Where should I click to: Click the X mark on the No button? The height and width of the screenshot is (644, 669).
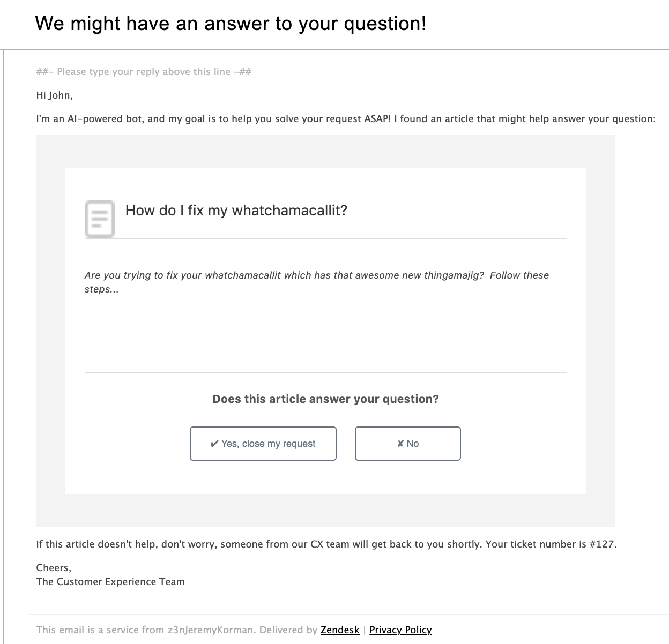click(400, 444)
